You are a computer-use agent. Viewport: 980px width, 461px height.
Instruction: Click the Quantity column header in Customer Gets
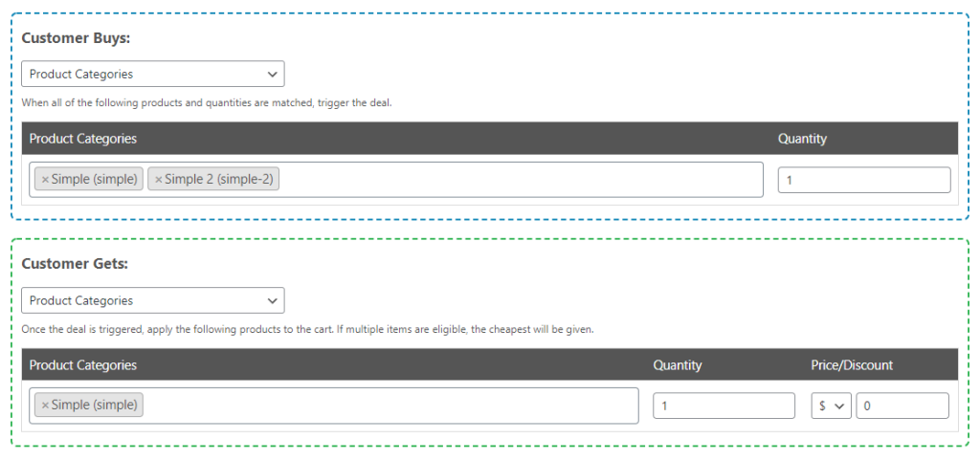point(678,365)
